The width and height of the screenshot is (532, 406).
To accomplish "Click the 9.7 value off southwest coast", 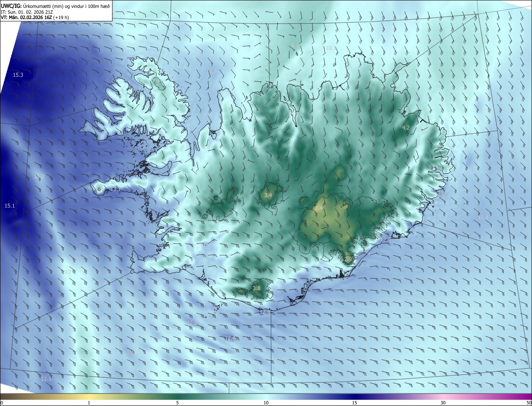I will pyautogui.click(x=67, y=272).
